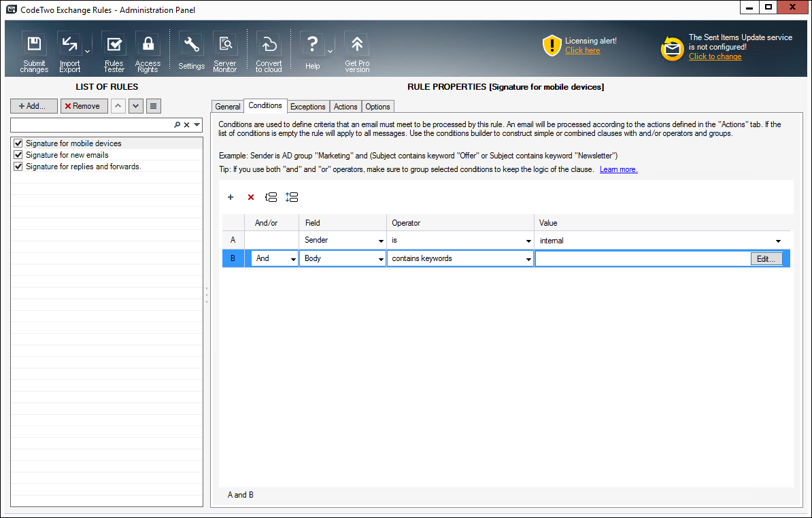Click the rules search input field
The height and width of the screenshot is (518, 812).
[91, 124]
